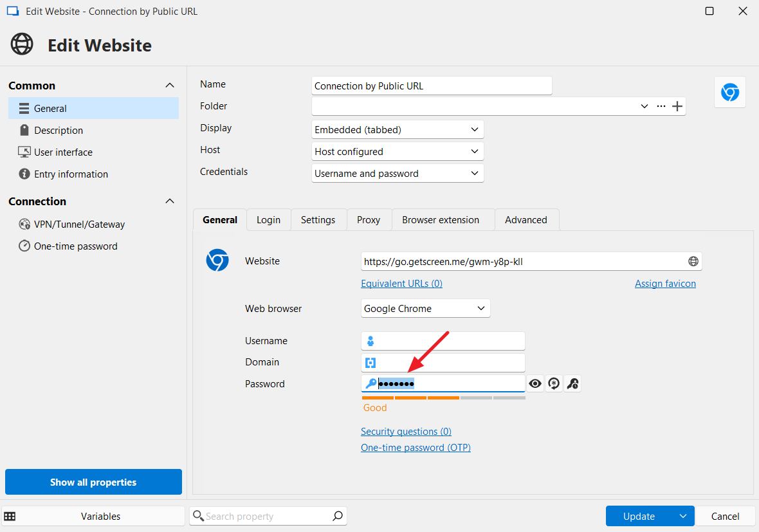Open the Display dropdown
The image size is (759, 532).
tap(398, 130)
